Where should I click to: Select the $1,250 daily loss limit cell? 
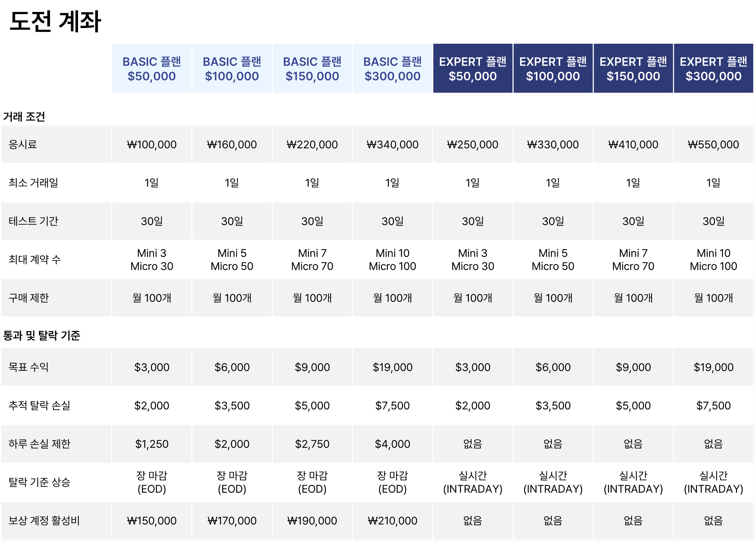(152, 444)
